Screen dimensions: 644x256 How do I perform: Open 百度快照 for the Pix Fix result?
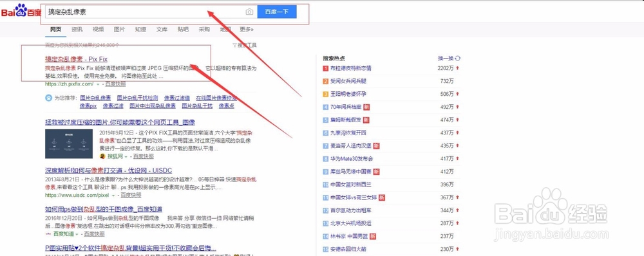(x=115, y=84)
